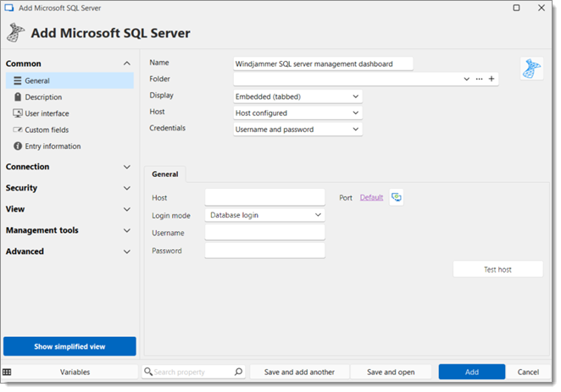Click the Custom fields pencil icon

pyautogui.click(x=18, y=130)
